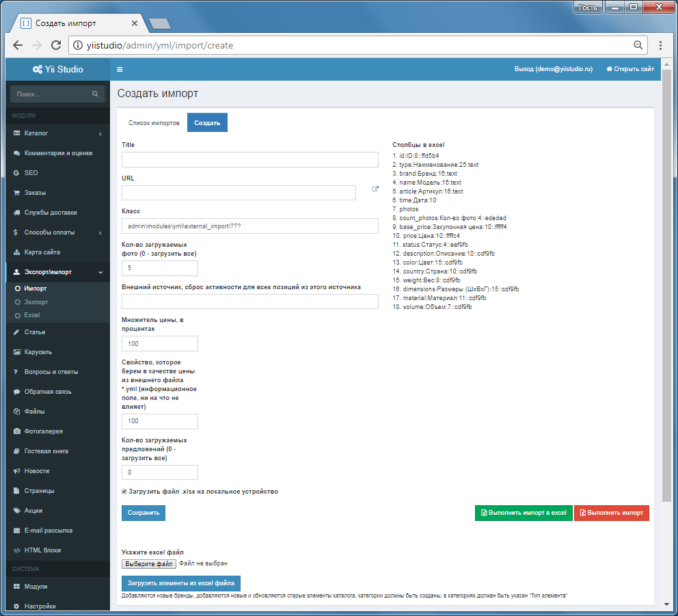This screenshot has width=678, height=616.
Task: Click the scrollbar up arrow
Action: coord(666,64)
